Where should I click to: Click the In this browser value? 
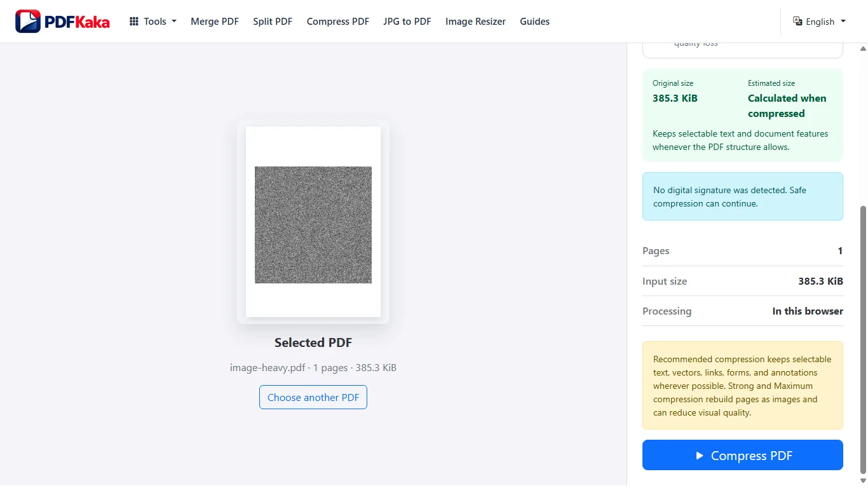click(808, 311)
